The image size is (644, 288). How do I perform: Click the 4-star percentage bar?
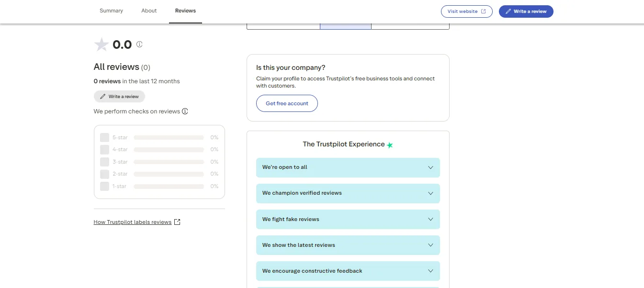[169, 150]
